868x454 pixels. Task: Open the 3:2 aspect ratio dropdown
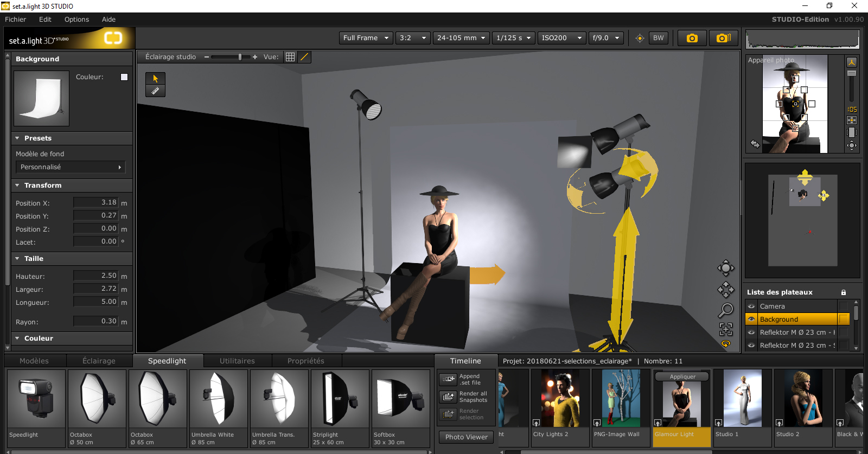point(413,38)
